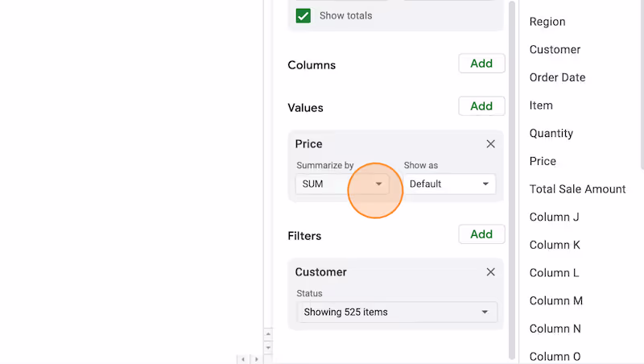Select the Region field
This screenshot has width=644, height=364.
click(x=547, y=22)
